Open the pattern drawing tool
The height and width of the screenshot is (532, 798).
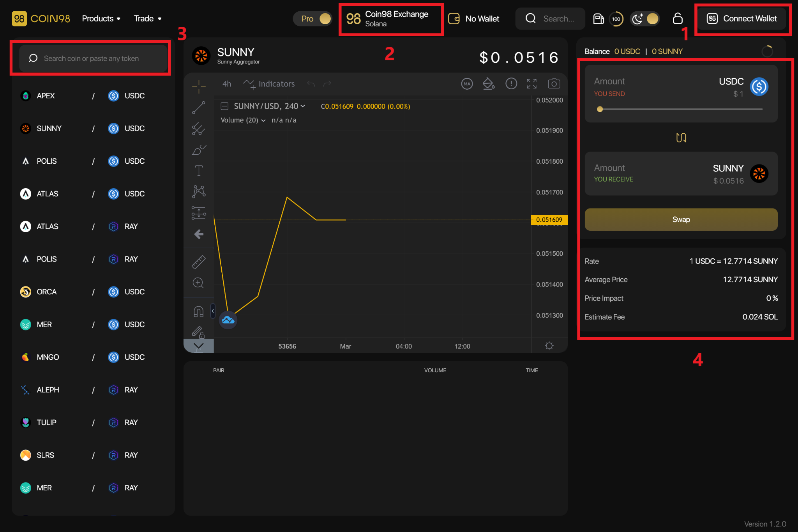[199, 191]
